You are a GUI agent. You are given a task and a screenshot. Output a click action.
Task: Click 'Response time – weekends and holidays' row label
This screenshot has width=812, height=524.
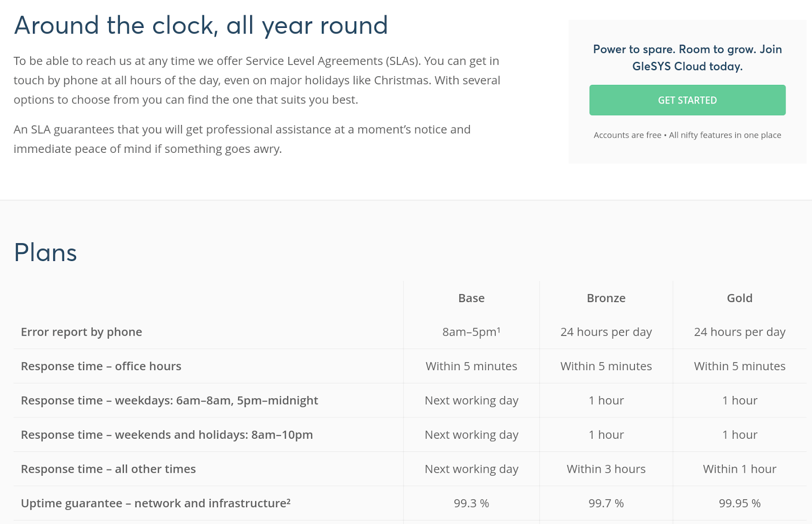(x=167, y=435)
